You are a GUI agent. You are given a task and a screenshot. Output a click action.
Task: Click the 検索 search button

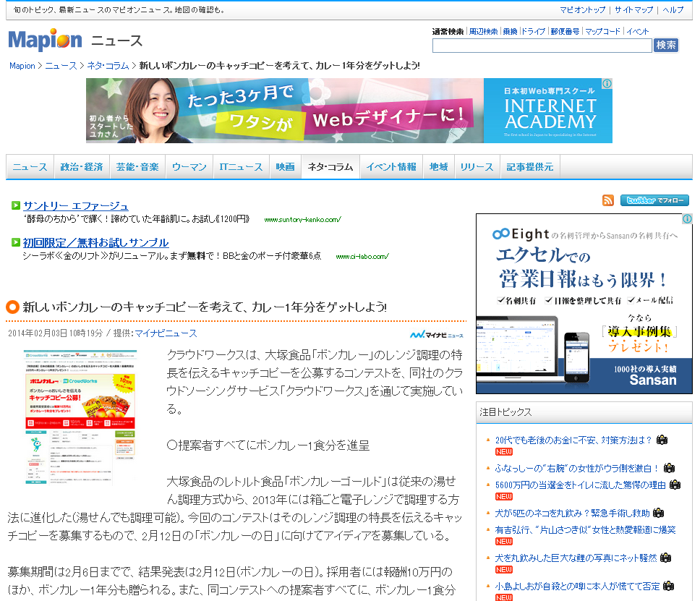[x=665, y=45]
